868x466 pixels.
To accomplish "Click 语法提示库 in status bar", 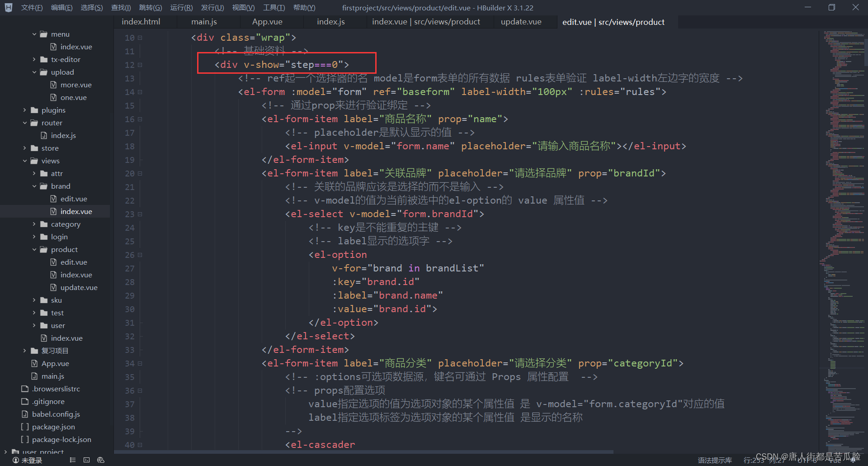I will pos(715,460).
